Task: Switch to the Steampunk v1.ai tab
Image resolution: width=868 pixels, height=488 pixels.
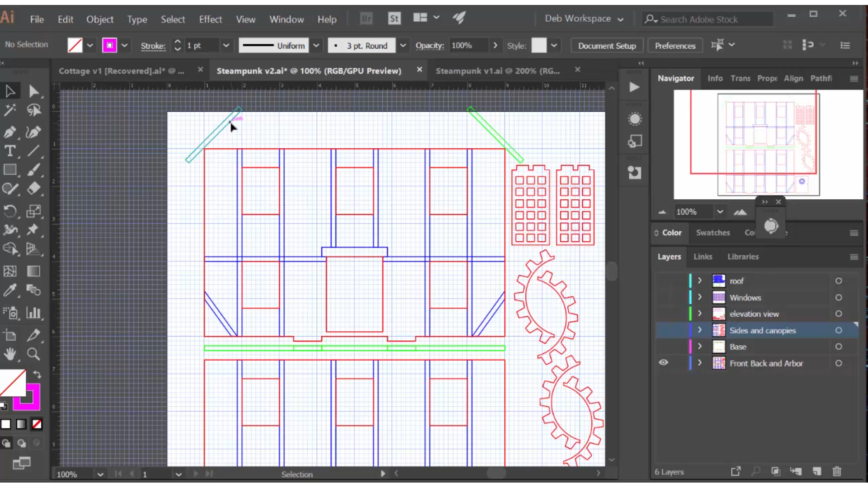Action: 499,70
